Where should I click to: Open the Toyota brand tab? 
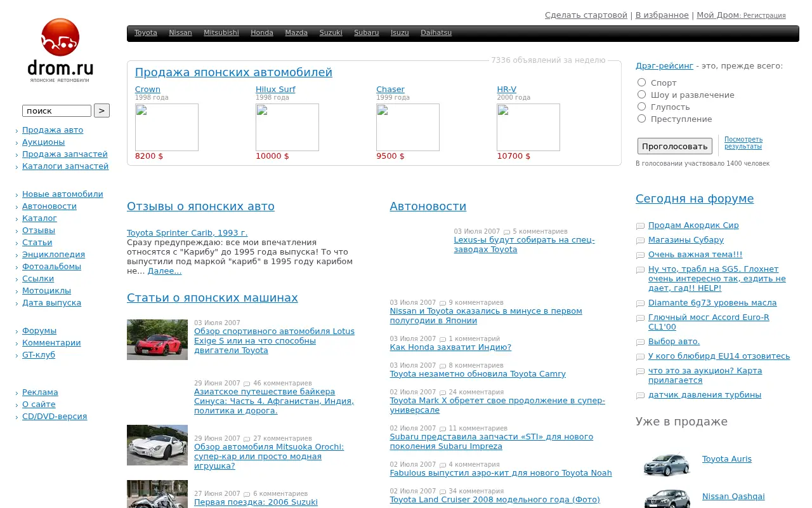pos(146,32)
